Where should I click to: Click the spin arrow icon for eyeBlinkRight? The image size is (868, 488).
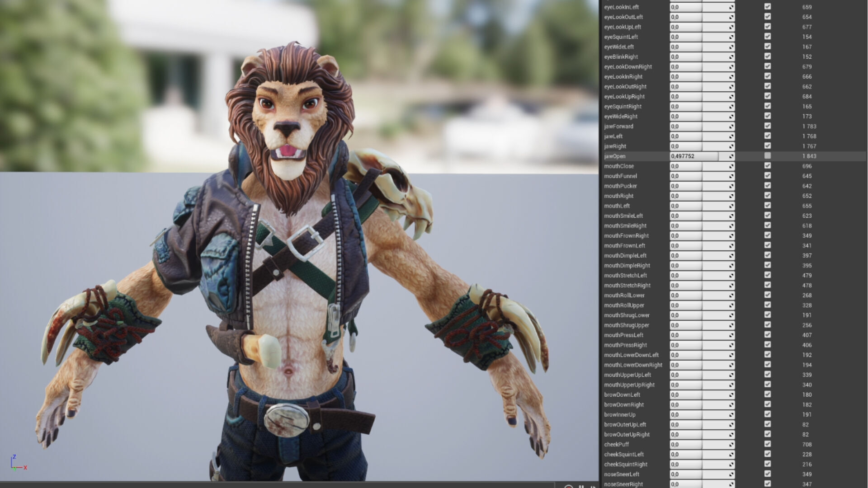coord(731,57)
